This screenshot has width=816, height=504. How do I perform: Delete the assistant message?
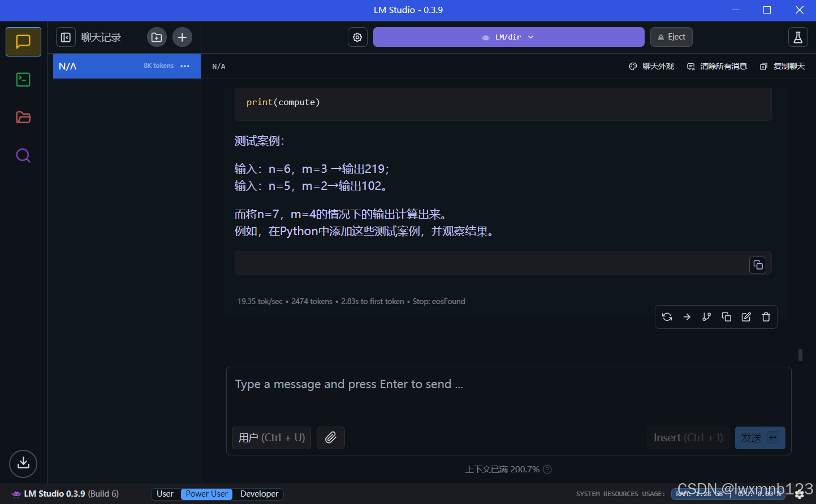pos(766,317)
